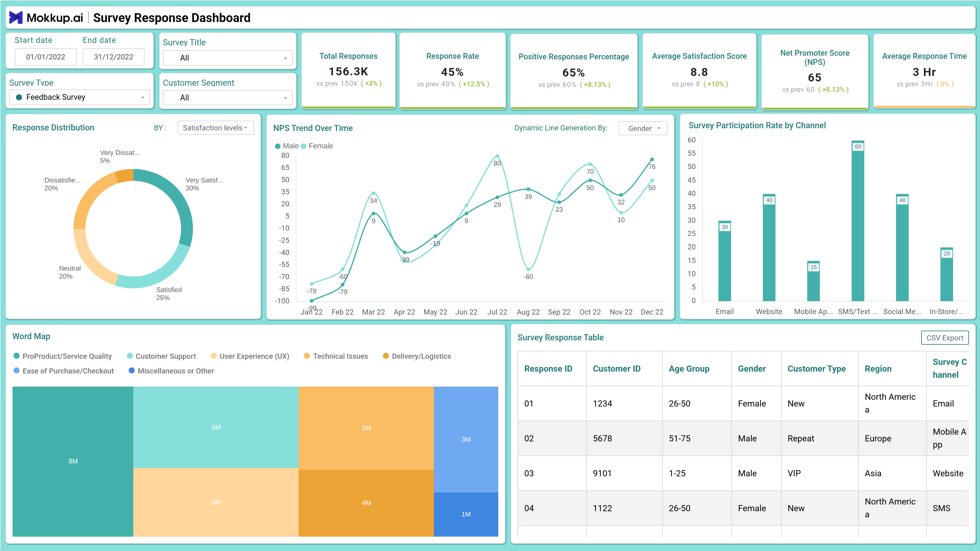The image size is (980, 551).
Task: Click the Response Rate KPI card
Action: [452, 71]
